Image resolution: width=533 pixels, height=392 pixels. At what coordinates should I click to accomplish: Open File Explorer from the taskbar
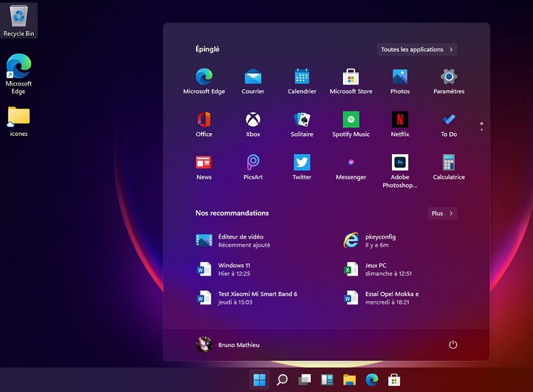pyautogui.click(x=349, y=380)
